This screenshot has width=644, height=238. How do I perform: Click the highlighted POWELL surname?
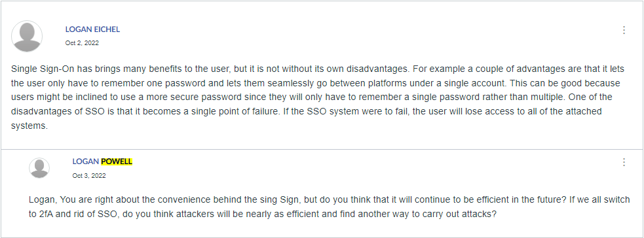117,161
